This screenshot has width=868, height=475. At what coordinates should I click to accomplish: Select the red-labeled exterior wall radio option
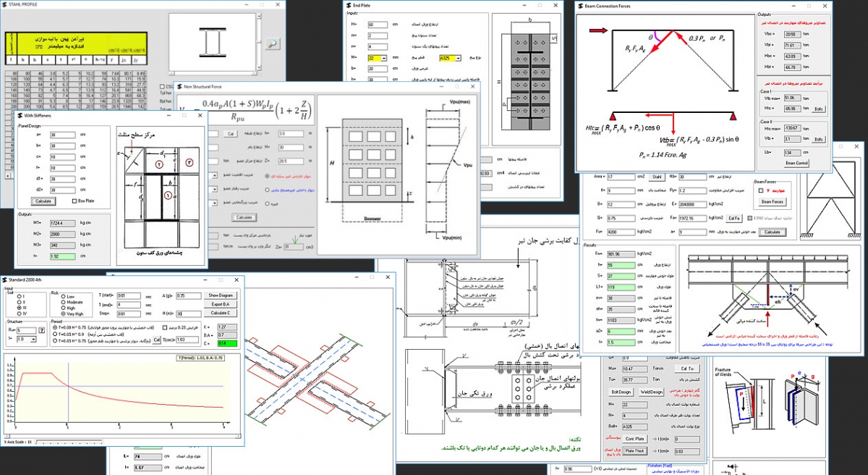point(267,176)
